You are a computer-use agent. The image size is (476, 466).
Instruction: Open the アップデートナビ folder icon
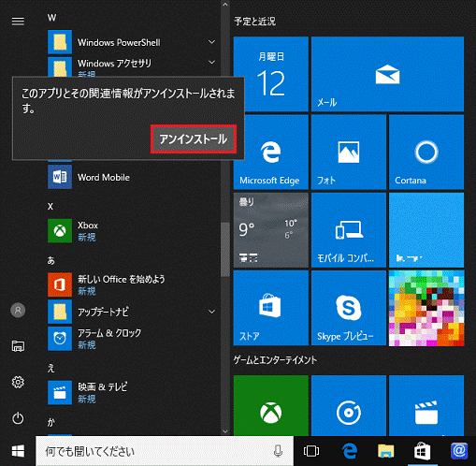pyautogui.click(x=60, y=312)
